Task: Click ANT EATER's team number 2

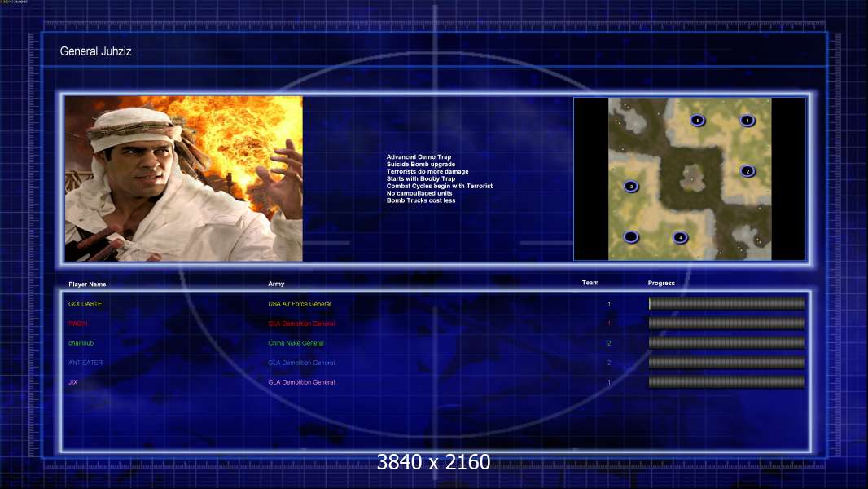Action: coord(609,363)
